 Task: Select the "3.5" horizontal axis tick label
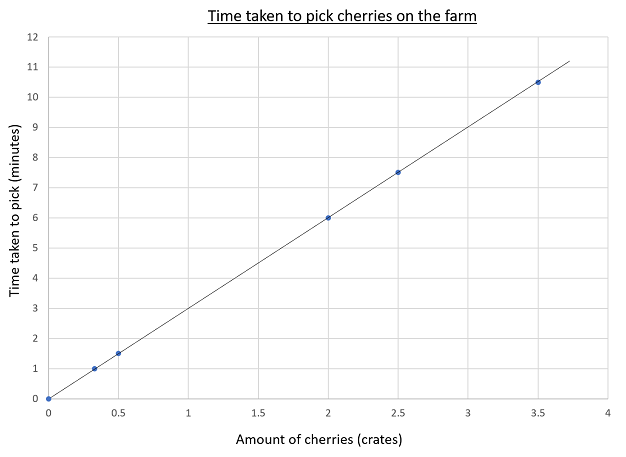pyautogui.click(x=538, y=412)
